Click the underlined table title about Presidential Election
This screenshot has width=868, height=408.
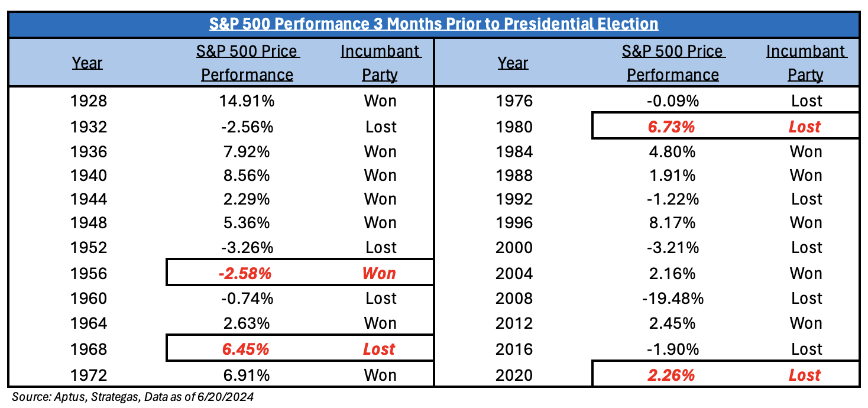point(433,24)
